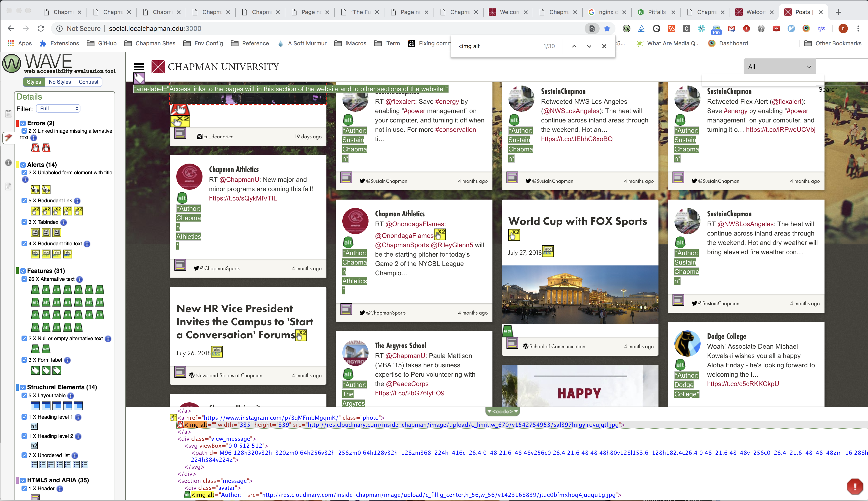Viewport: 868px width, 501px height.
Task: Click info icon beside 3 X Form label
Action: (x=67, y=360)
